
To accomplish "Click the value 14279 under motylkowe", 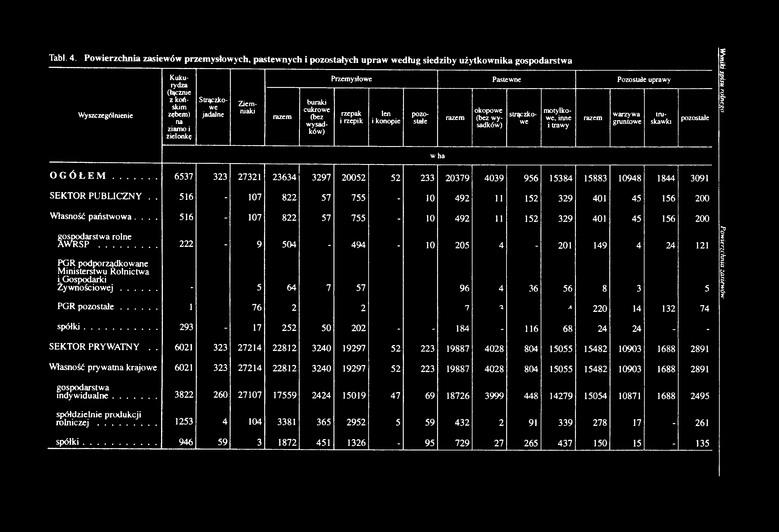I will point(561,396).
